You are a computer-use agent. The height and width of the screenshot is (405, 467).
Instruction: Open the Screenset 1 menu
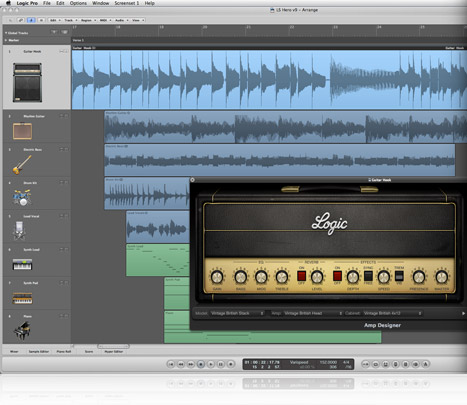click(x=127, y=3)
